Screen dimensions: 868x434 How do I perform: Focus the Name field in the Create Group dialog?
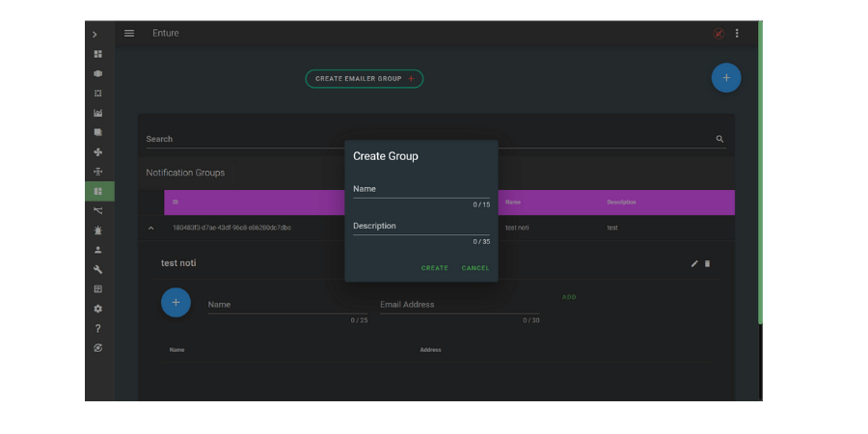420,190
